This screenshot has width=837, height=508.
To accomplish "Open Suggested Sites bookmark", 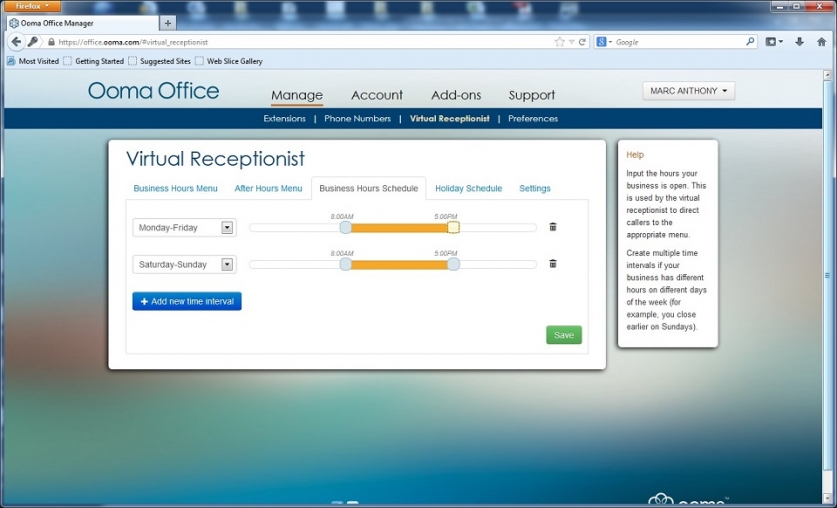I will click(159, 61).
